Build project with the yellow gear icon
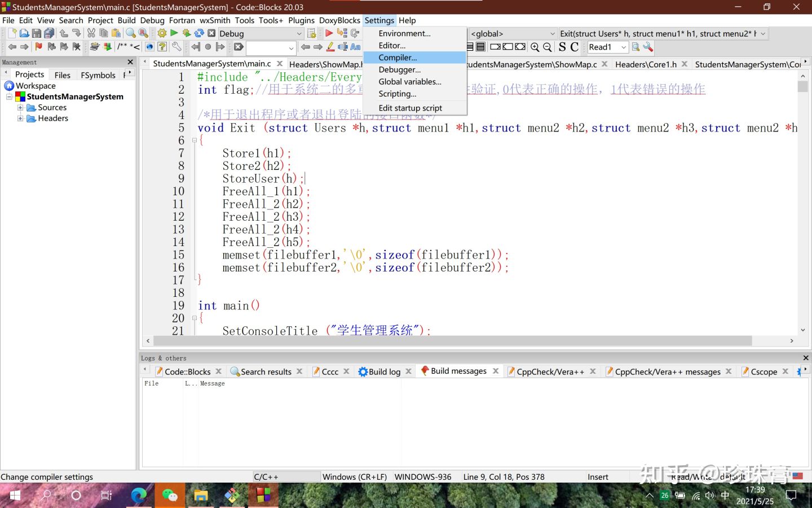This screenshot has width=812, height=508. [162, 33]
